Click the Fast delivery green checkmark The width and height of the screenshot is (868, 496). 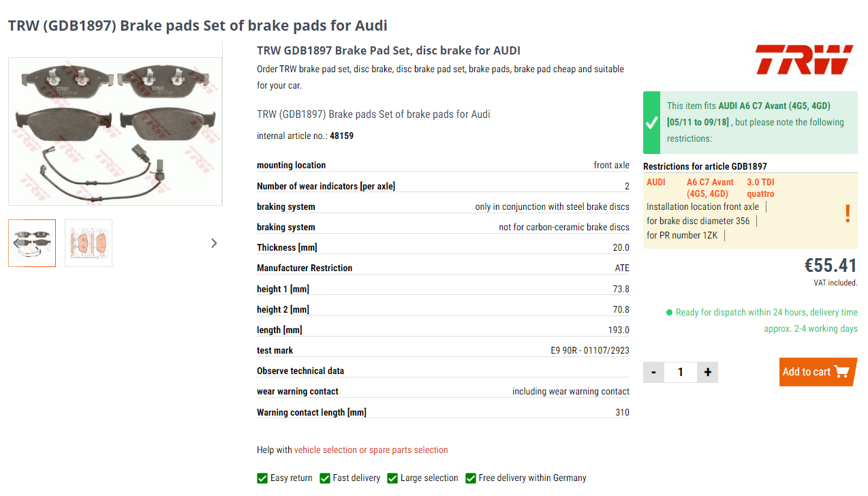click(325, 478)
